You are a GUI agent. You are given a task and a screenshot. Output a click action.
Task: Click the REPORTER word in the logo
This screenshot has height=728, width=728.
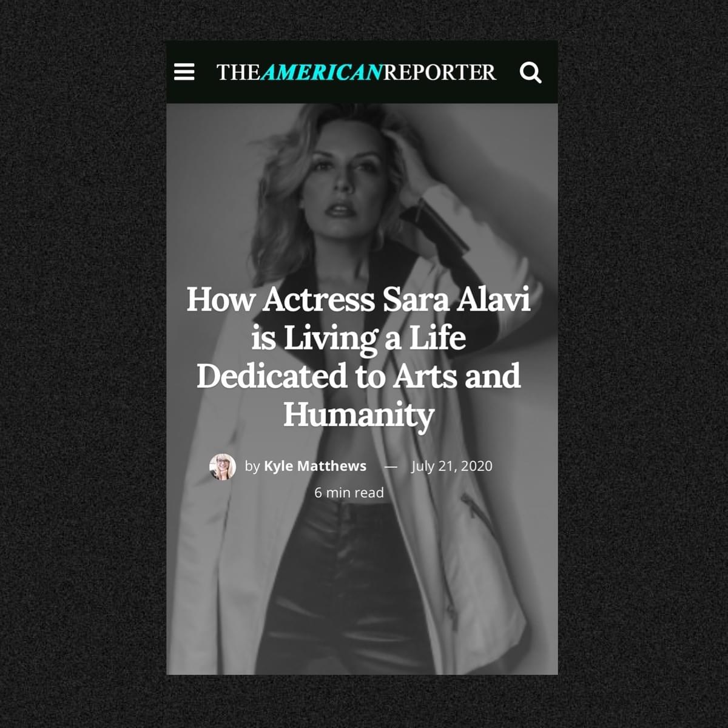(x=440, y=72)
